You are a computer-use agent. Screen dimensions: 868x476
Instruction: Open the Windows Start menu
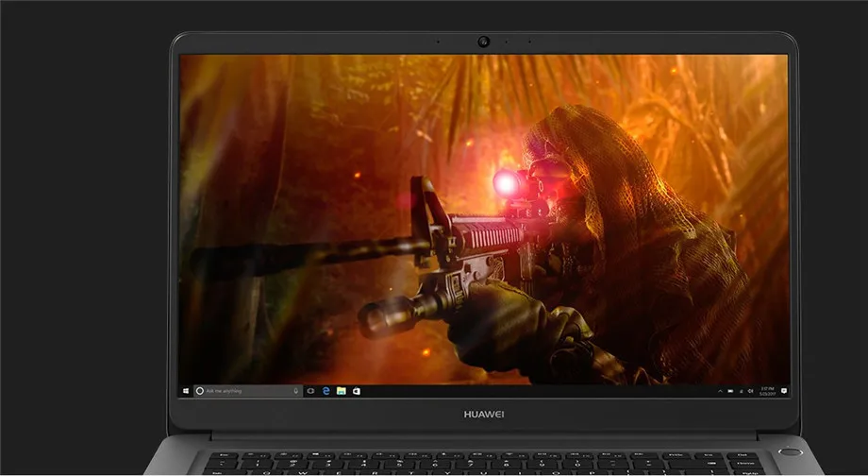pyautogui.click(x=186, y=391)
